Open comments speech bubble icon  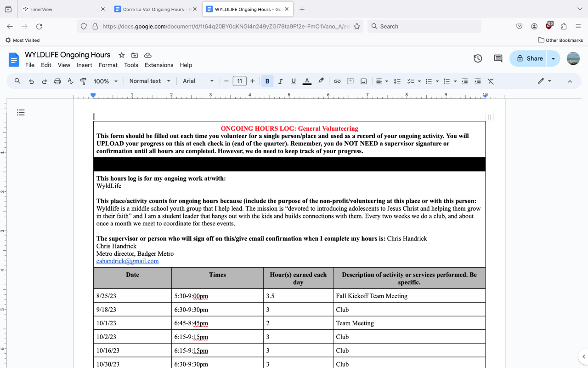pos(498,58)
